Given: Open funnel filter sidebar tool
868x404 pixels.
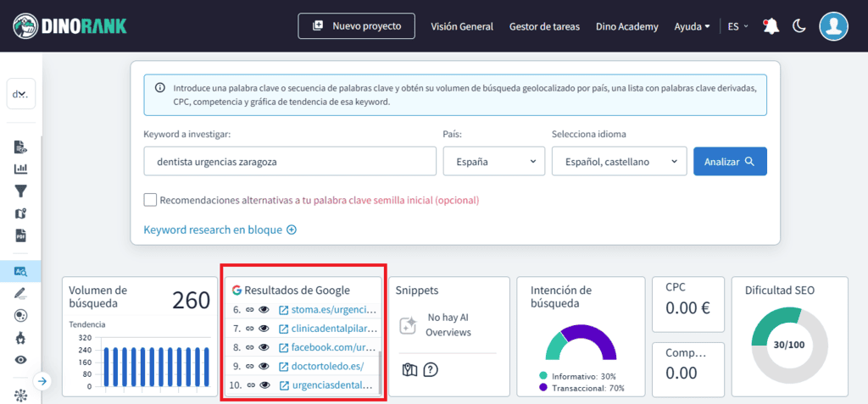Looking at the screenshot, I should [x=20, y=191].
